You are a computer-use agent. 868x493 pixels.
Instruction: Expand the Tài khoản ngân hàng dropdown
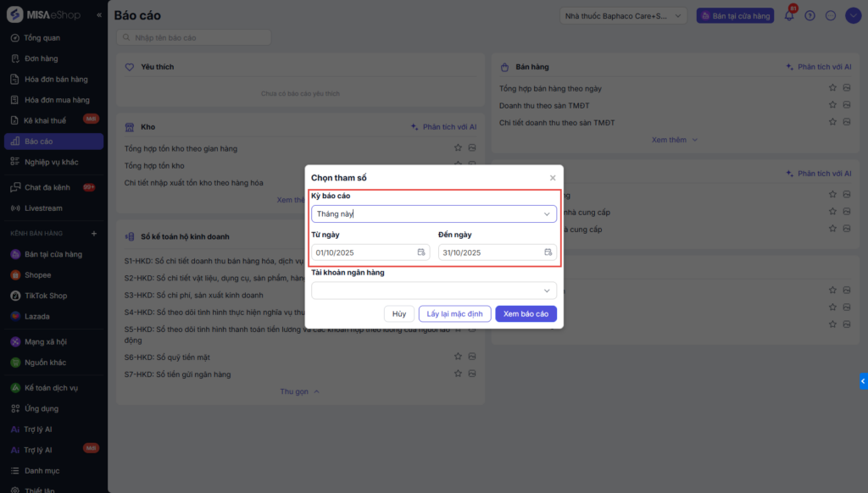point(434,291)
